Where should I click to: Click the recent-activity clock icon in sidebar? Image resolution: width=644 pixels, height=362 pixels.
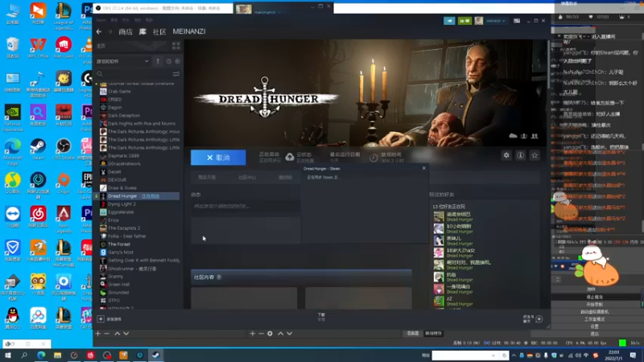(x=169, y=61)
